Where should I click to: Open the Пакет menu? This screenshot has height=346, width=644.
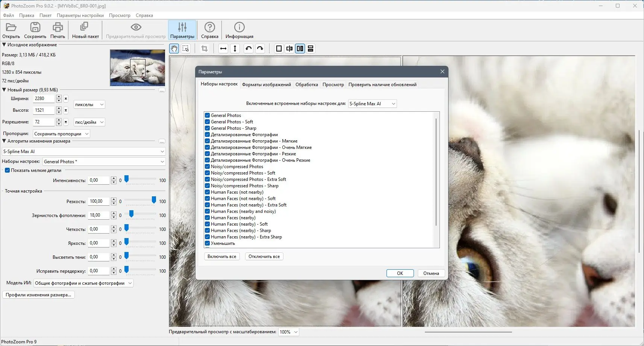[x=45, y=15]
